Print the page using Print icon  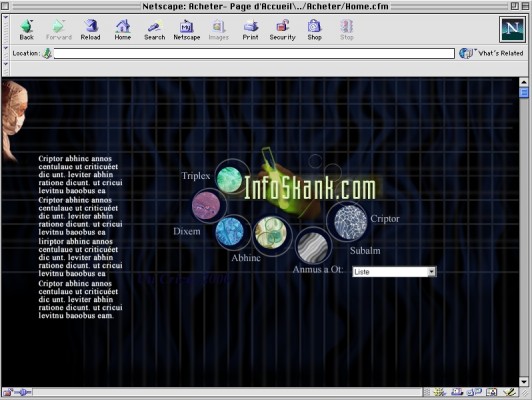tap(250, 30)
